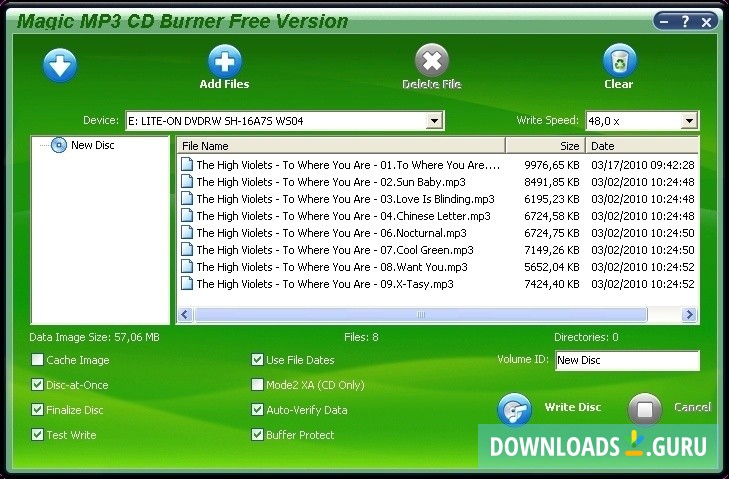Image resolution: width=729 pixels, height=479 pixels.
Task: Sort by the File Name column header
Action: 341,146
